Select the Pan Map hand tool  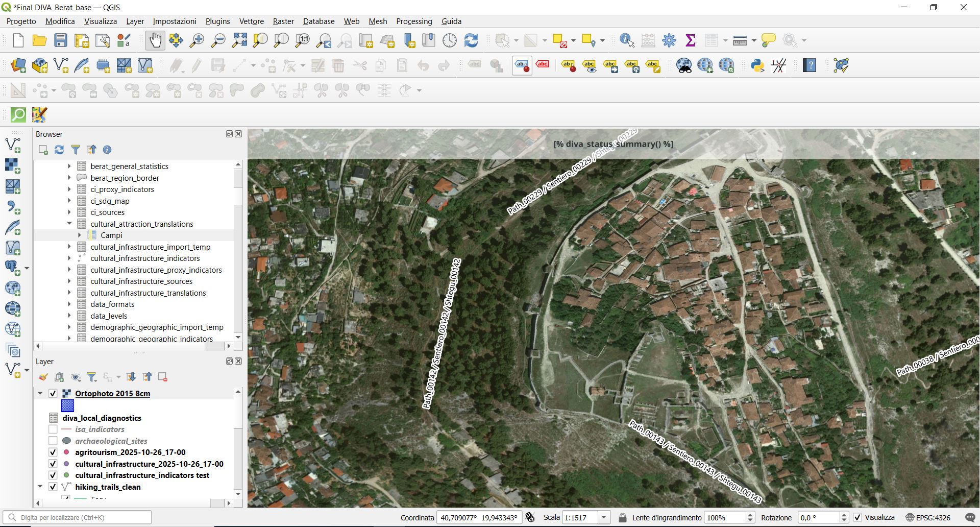[x=155, y=40]
